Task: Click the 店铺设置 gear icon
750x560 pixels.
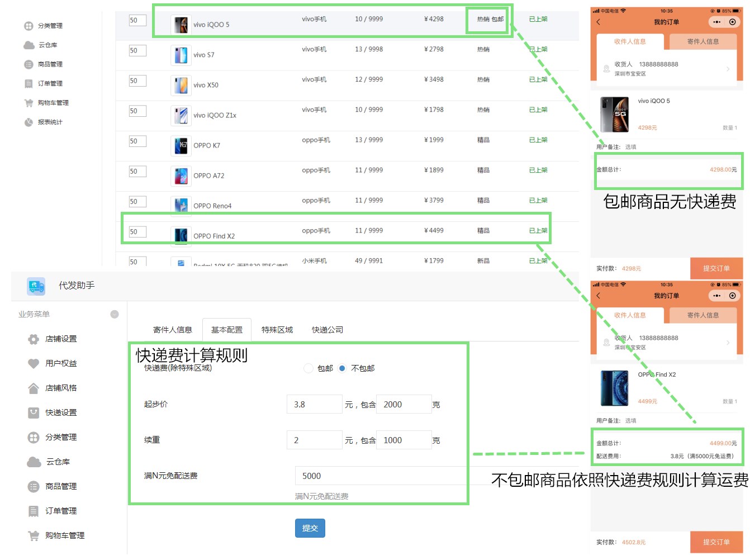Action: (x=34, y=339)
